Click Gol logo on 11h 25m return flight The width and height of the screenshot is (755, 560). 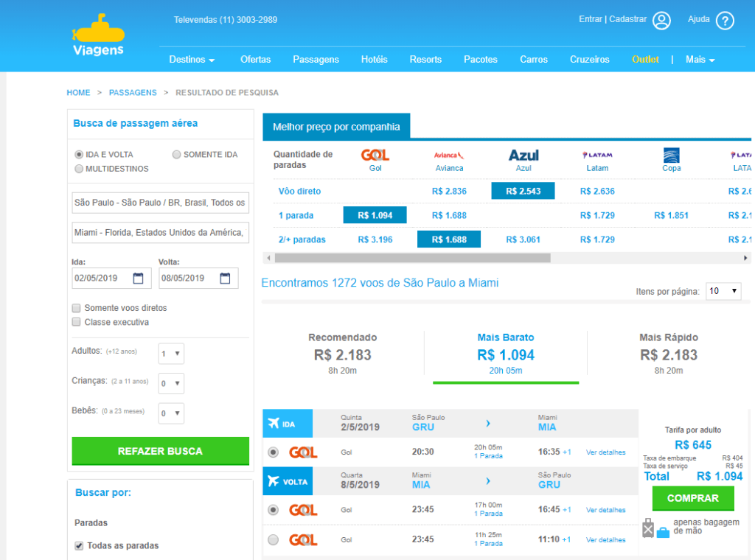click(303, 540)
